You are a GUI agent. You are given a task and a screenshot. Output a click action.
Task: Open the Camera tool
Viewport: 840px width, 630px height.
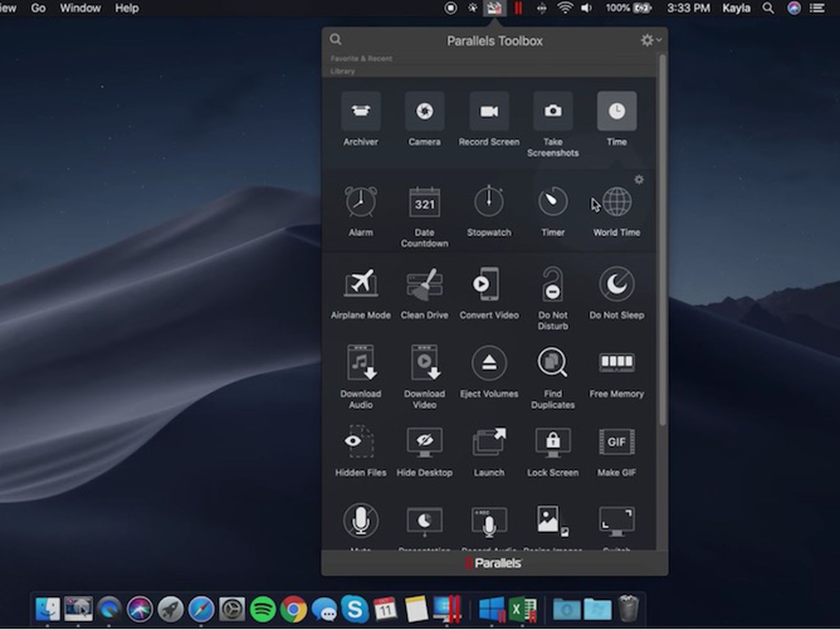pyautogui.click(x=425, y=111)
